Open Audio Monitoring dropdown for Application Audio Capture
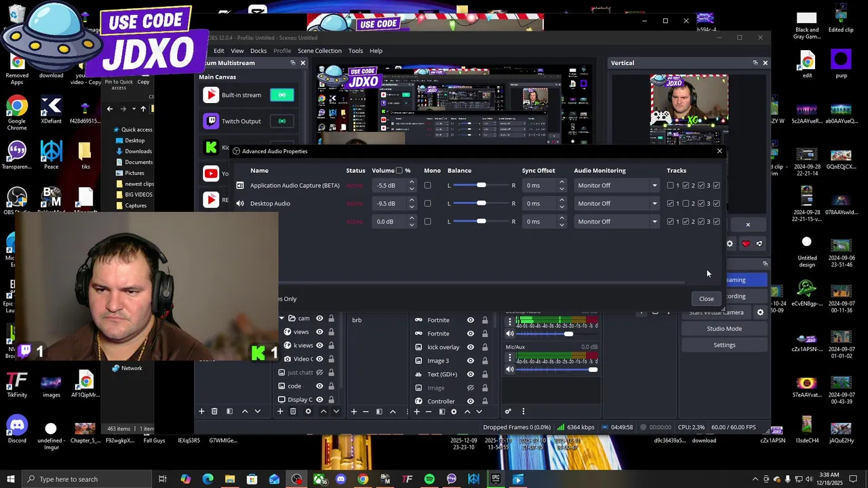The height and width of the screenshot is (488, 868). tap(617, 186)
